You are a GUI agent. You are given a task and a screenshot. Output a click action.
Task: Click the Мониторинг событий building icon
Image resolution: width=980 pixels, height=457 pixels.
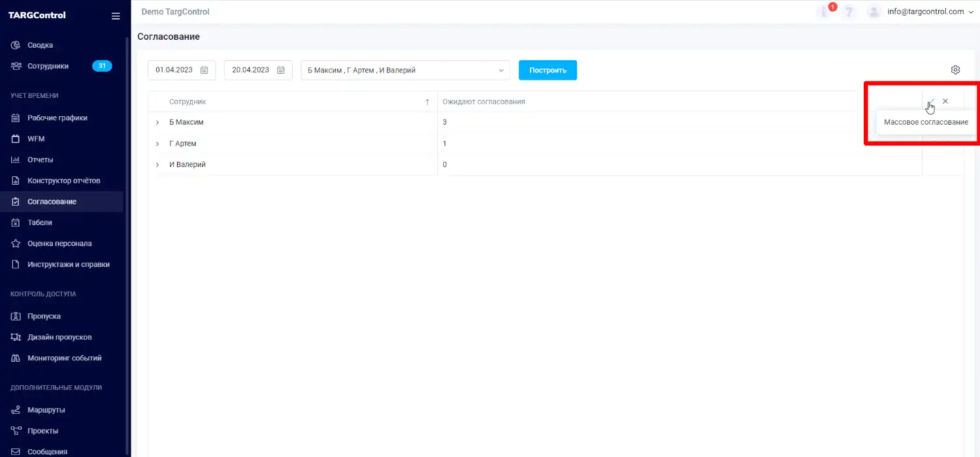[x=16, y=358]
